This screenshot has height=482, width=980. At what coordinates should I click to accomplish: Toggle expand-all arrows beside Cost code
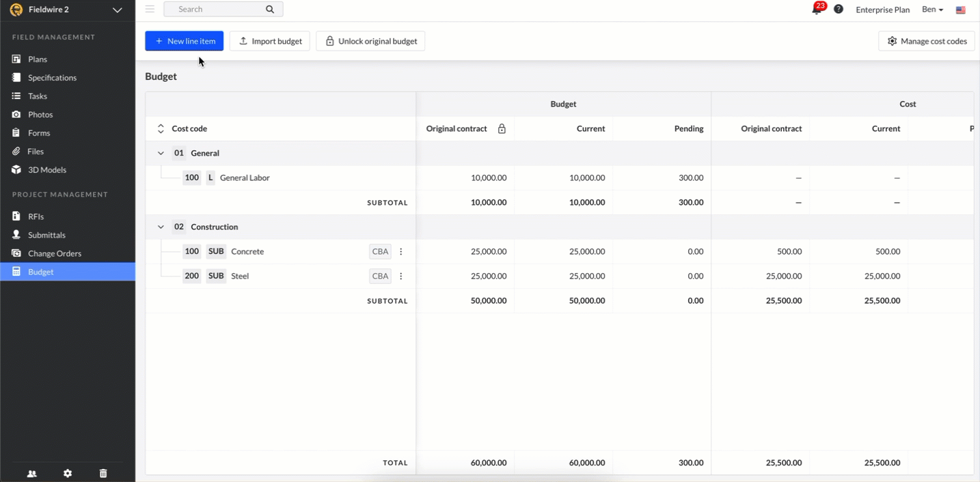(161, 128)
